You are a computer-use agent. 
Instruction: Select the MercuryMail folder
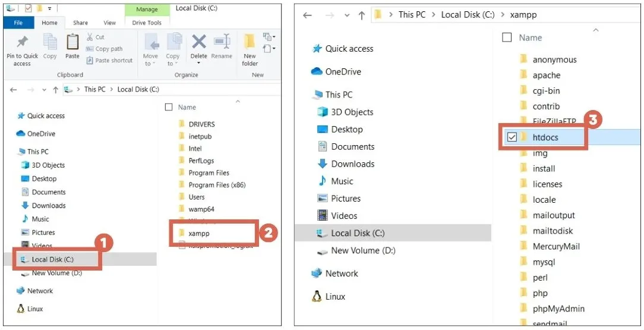pyautogui.click(x=550, y=246)
